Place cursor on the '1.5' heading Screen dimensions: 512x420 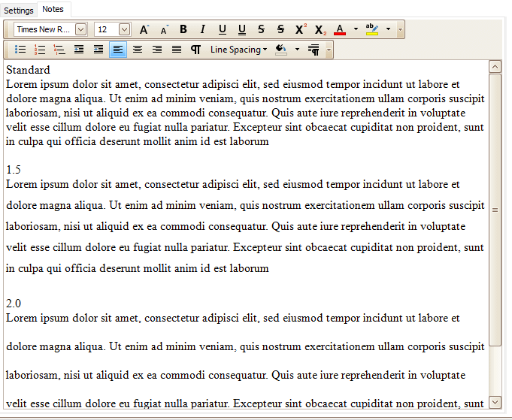point(14,170)
